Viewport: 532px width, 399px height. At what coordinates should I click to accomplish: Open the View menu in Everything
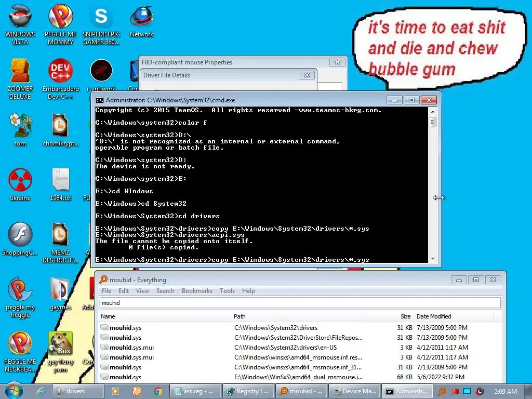[142, 291]
